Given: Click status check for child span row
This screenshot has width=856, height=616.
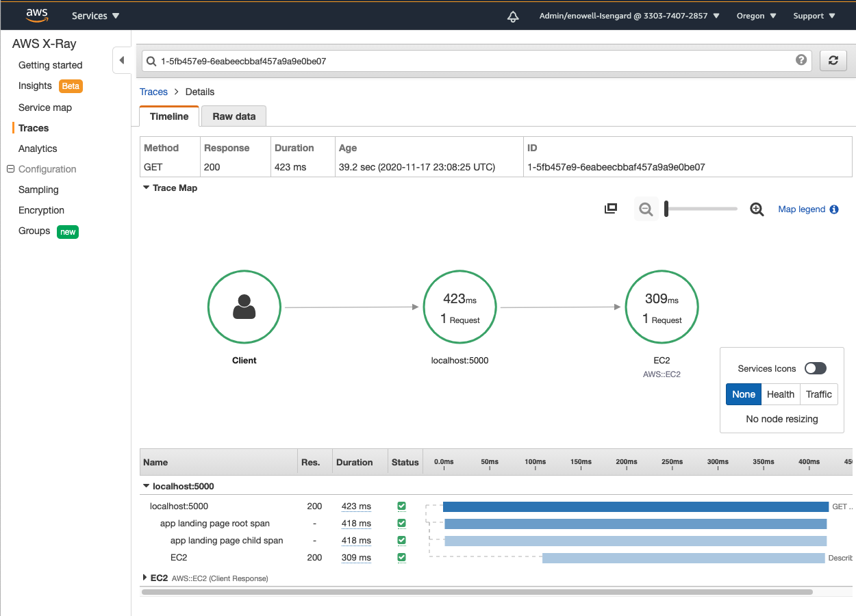Looking at the screenshot, I should pos(401,541).
